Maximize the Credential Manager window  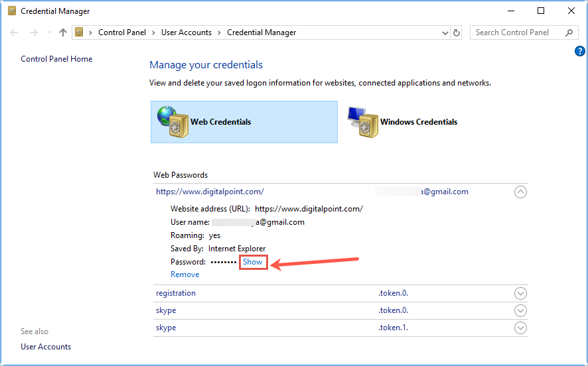541,11
